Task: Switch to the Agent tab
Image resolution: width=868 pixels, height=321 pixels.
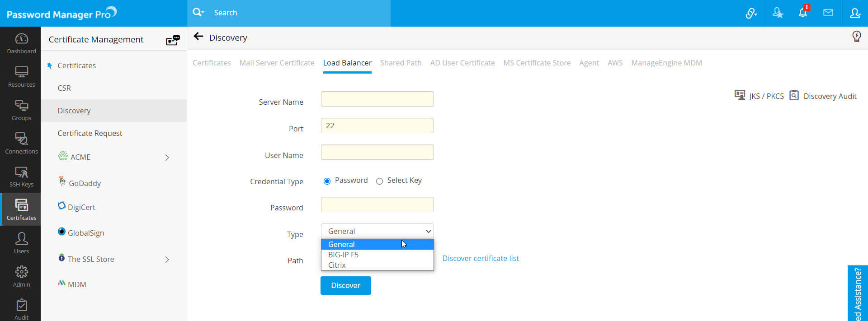Action: (589, 63)
